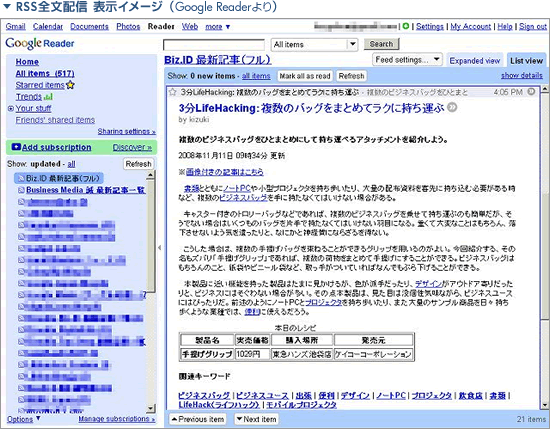Click LifeHack(ライフハック) keyword link
The height and width of the screenshot is (429, 550).
219,404
